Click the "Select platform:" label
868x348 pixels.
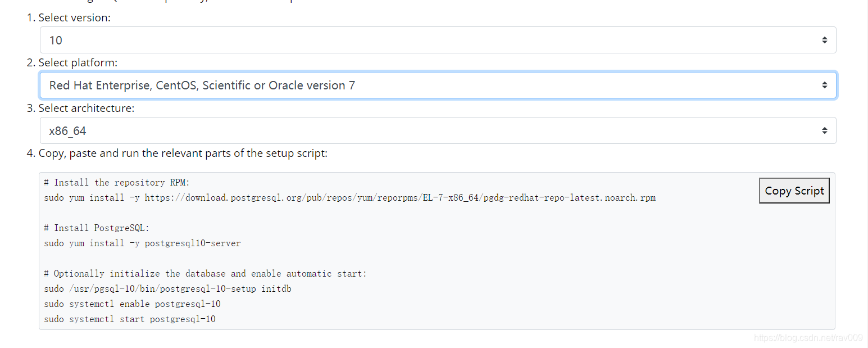coord(78,62)
